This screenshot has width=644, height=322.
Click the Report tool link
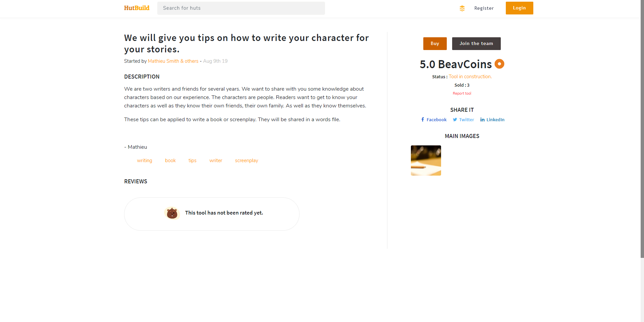(462, 93)
